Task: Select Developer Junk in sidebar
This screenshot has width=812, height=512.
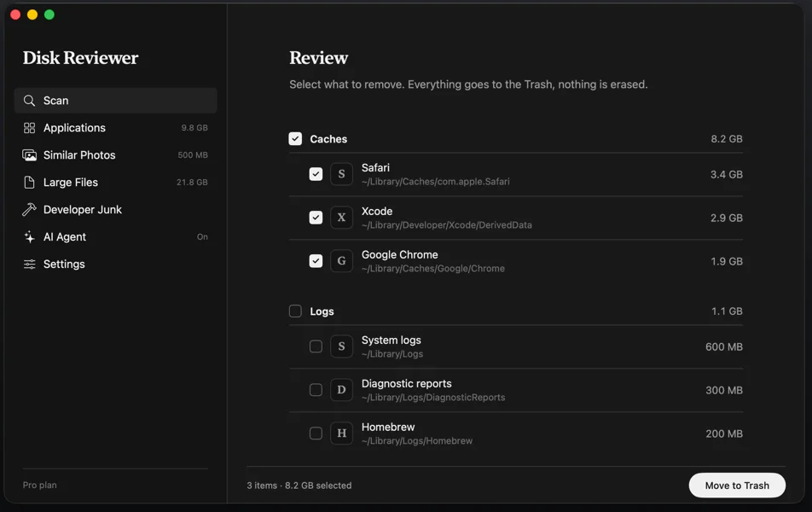Action: point(115,209)
